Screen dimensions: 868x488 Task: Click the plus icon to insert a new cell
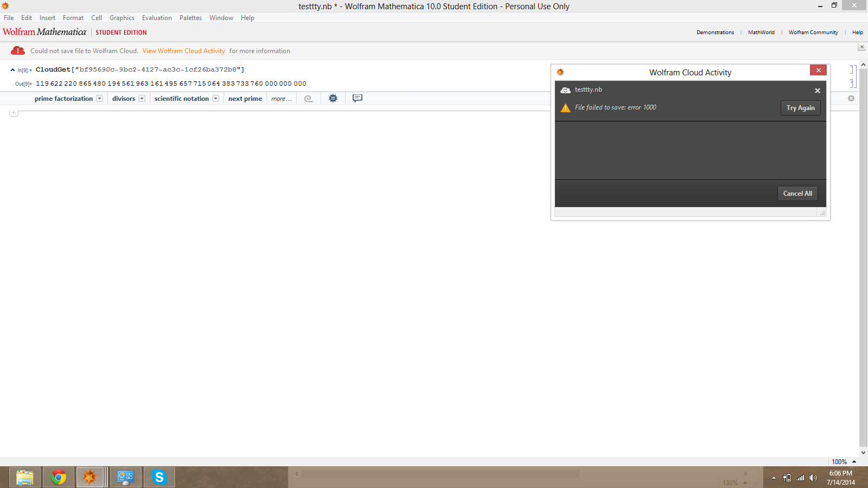click(x=14, y=113)
